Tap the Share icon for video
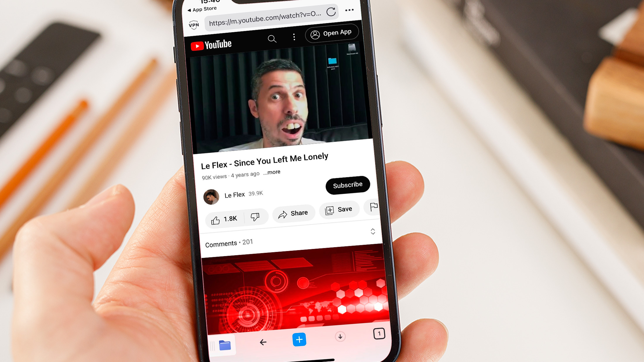 pyautogui.click(x=293, y=213)
